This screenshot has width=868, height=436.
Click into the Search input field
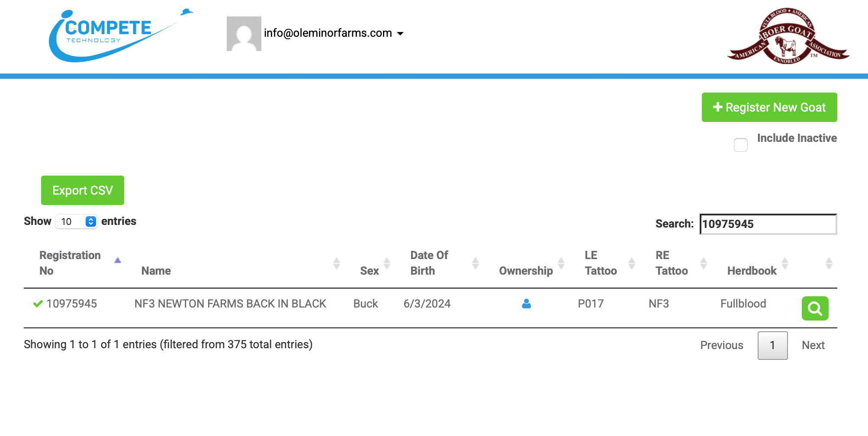tap(768, 224)
